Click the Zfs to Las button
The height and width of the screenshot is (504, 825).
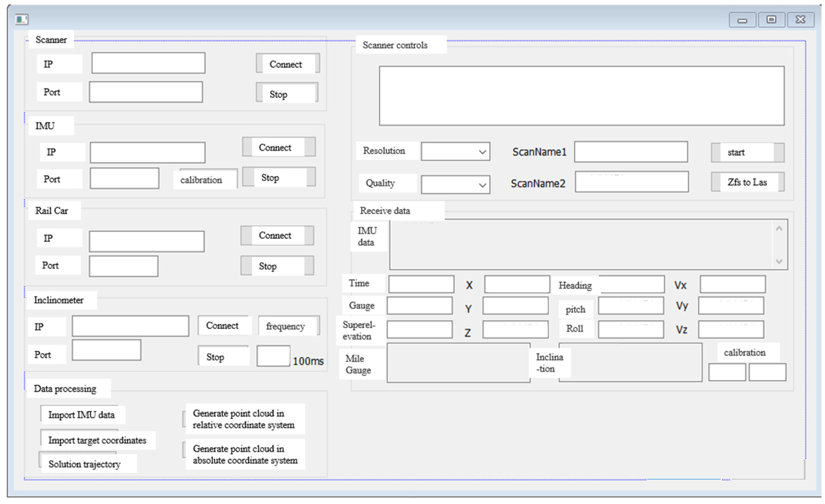747,182
